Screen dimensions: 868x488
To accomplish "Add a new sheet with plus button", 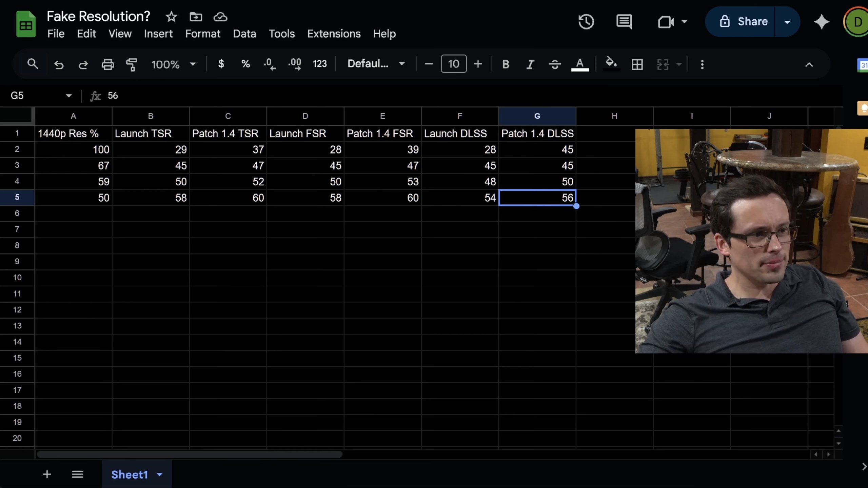I will 47,474.
